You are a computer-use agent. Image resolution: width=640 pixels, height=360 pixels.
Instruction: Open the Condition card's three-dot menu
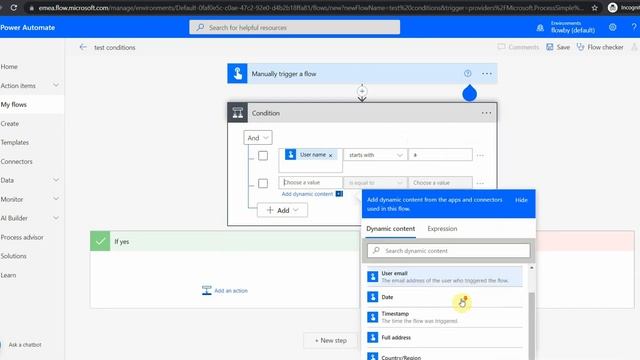point(486,113)
